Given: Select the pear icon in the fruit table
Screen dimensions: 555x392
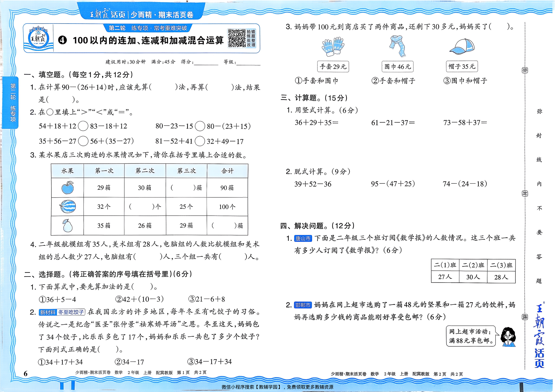Looking at the screenshot, I should tap(68, 226).
